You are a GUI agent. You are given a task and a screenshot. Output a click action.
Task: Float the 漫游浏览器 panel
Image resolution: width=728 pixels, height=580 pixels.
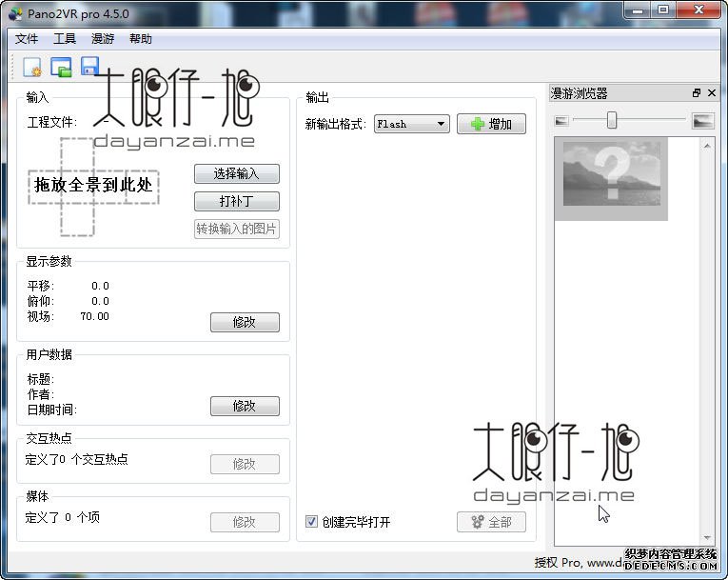coord(696,93)
